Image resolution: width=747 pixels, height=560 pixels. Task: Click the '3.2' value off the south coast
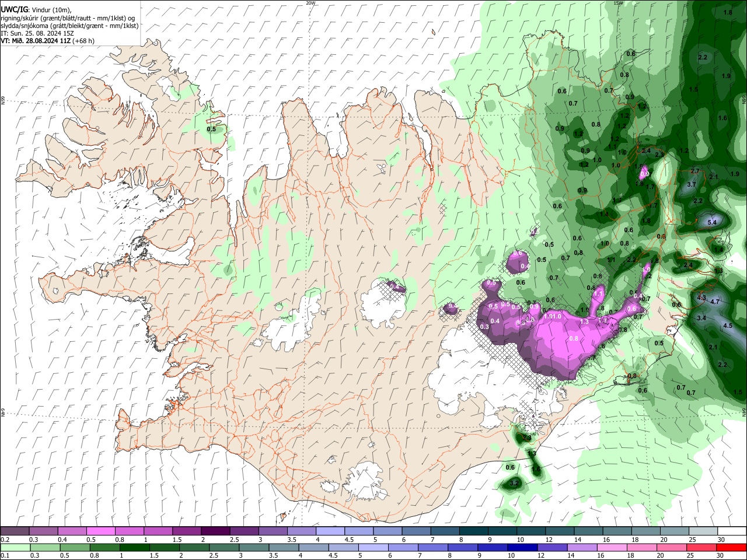[514, 484]
